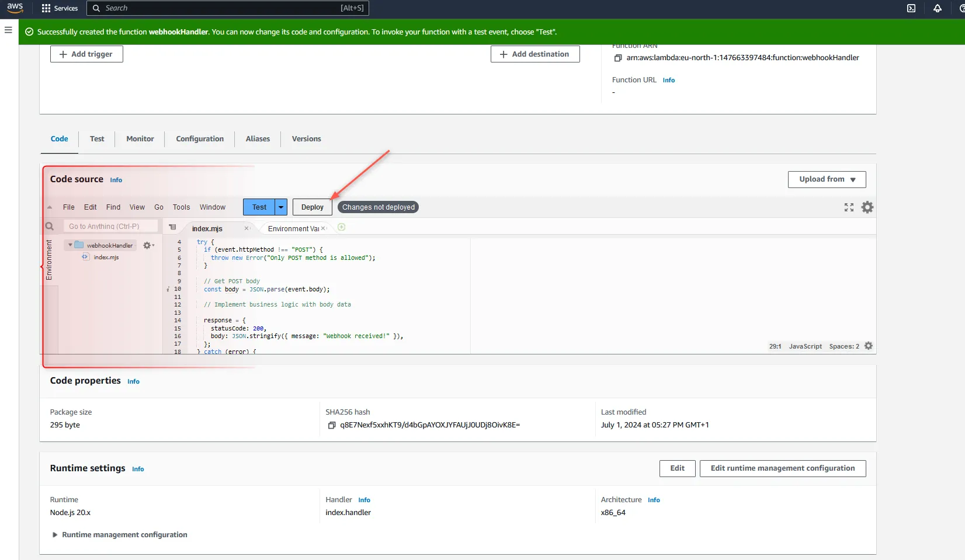Add a new editor tab with plus icon
Viewport: 965px width, 560px height.
342,227
